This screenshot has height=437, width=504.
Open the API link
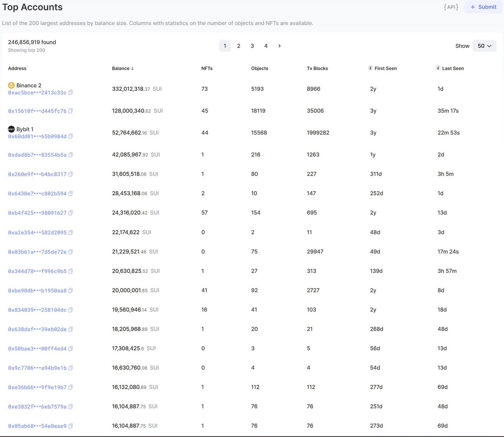(451, 7)
